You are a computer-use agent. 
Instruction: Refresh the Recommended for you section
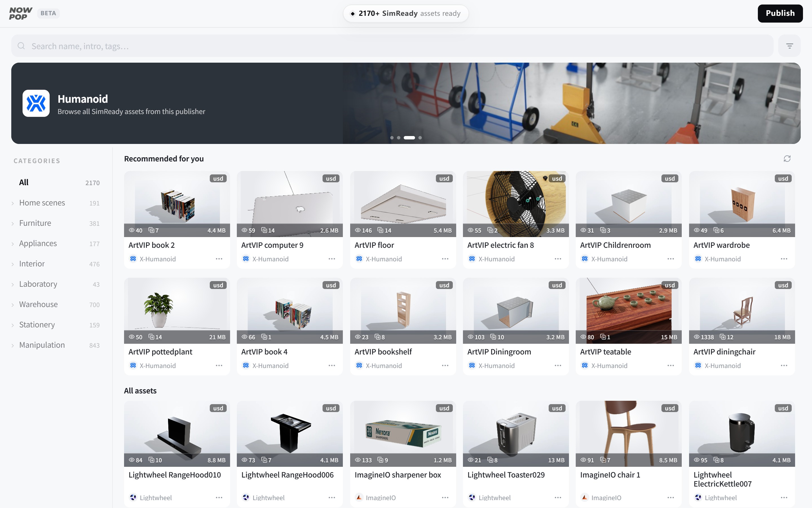pos(787,159)
